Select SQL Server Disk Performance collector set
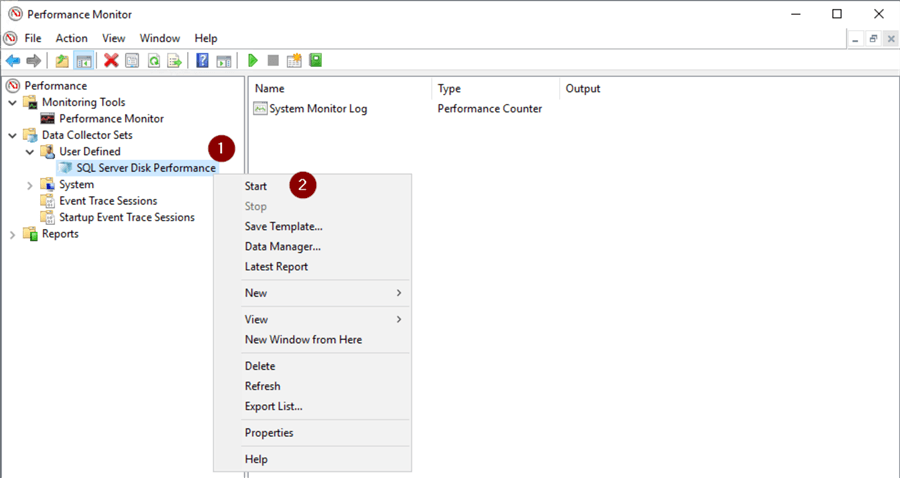Image resolution: width=900 pixels, height=478 pixels. 146,168
